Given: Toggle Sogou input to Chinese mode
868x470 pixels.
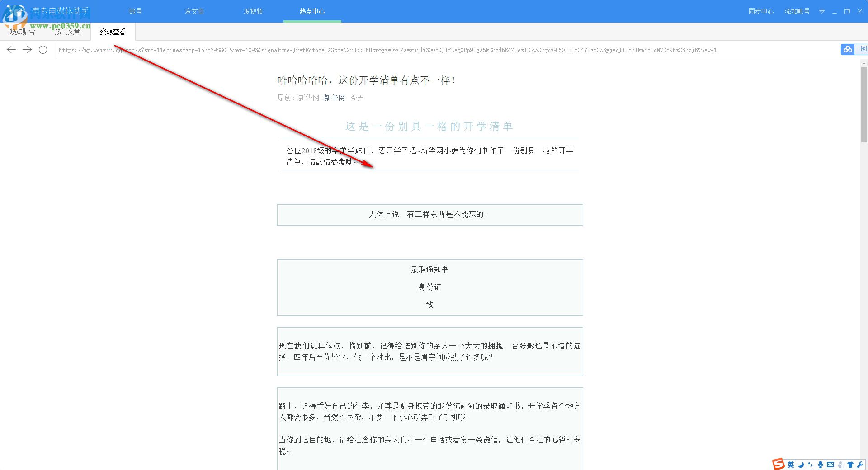Looking at the screenshot, I should (x=790, y=465).
